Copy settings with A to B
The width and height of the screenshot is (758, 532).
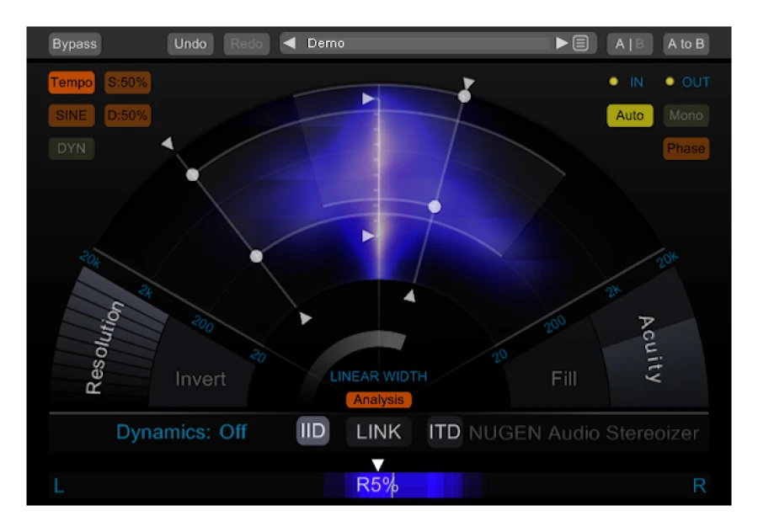[x=686, y=44]
